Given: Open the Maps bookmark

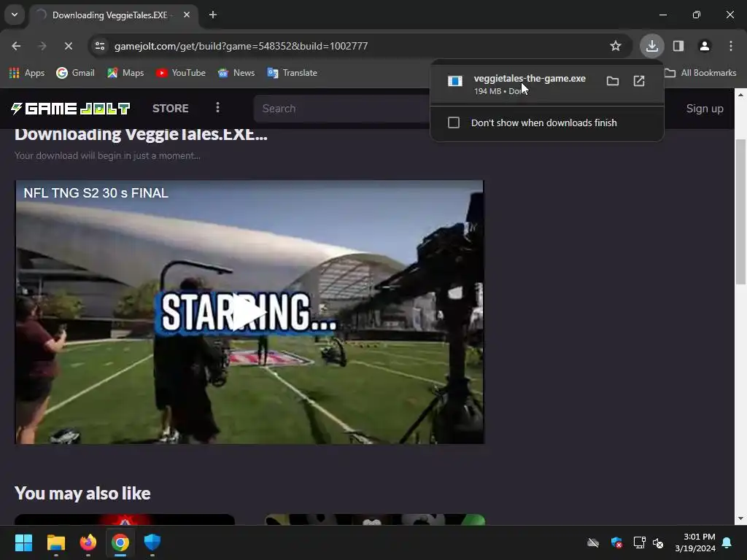Looking at the screenshot, I should coord(125,73).
